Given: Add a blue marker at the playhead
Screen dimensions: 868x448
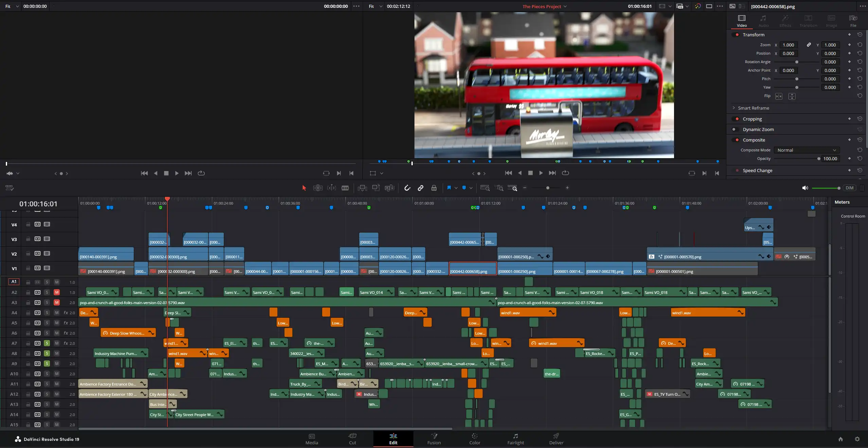Looking at the screenshot, I should 464,188.
